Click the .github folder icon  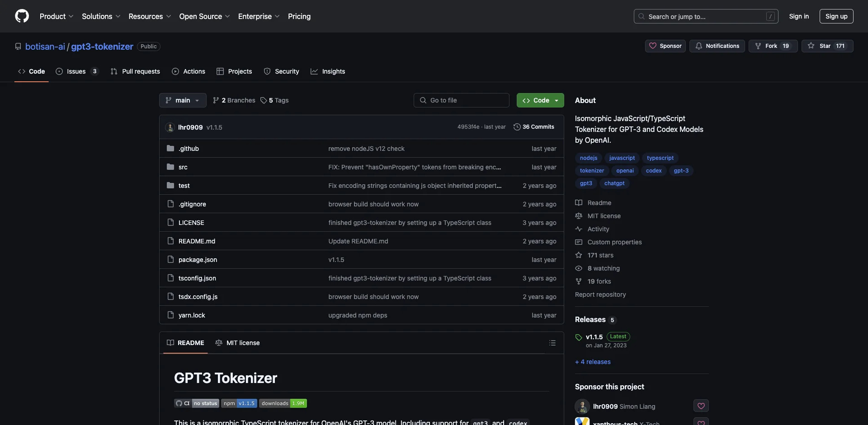170,148
